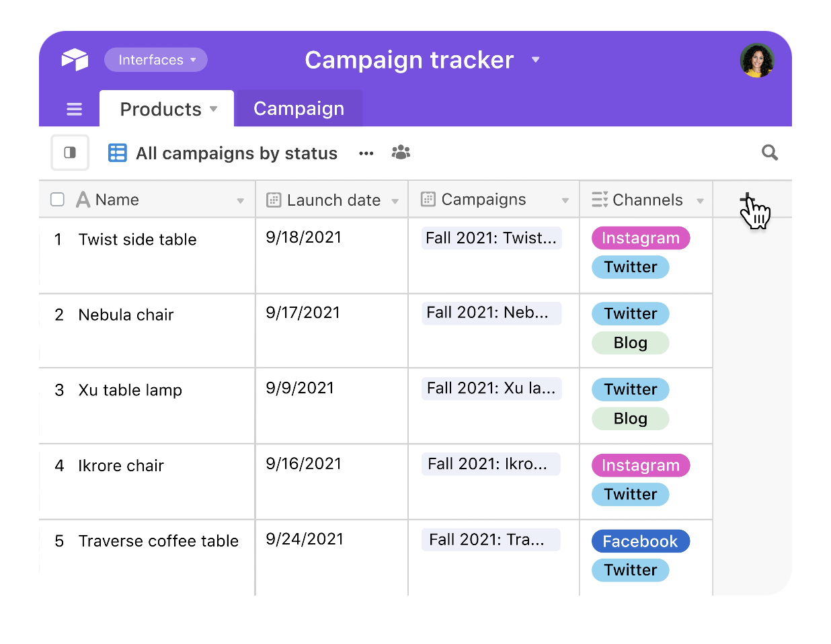This screenshot has height=644, width=831.
Task: Click Blog tag in Xu table lamp row
Action: (x=631, y=419)
